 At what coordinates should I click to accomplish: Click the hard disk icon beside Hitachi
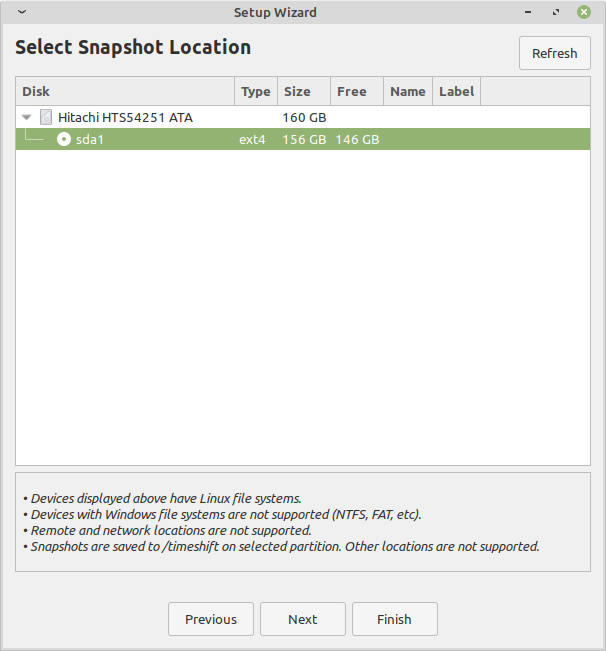coord(46,117)
